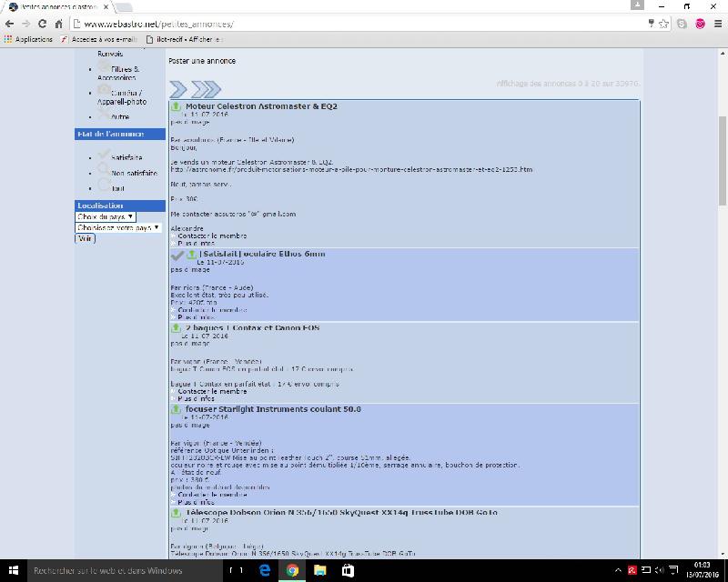Open the Windows Start menu
The height and width of the screenshot is (582, 728).
pyautogui.click(x=13, y=570)
